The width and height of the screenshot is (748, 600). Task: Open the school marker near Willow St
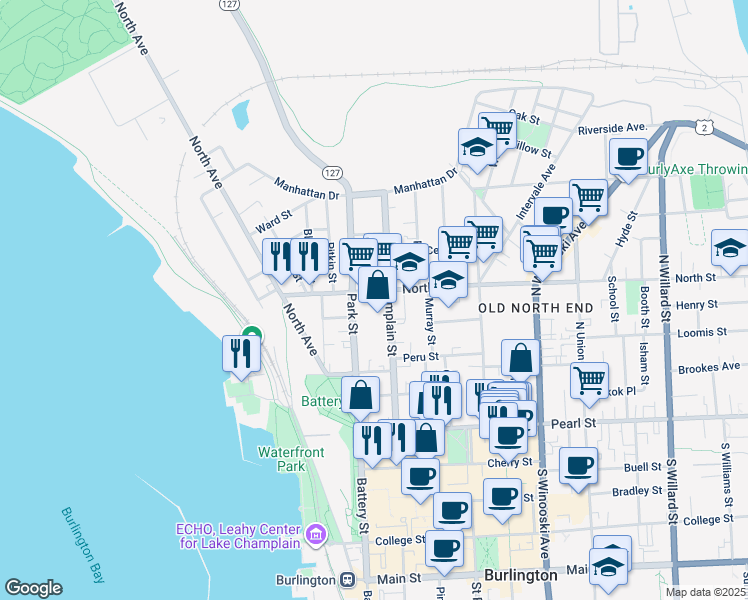point(478,148)
